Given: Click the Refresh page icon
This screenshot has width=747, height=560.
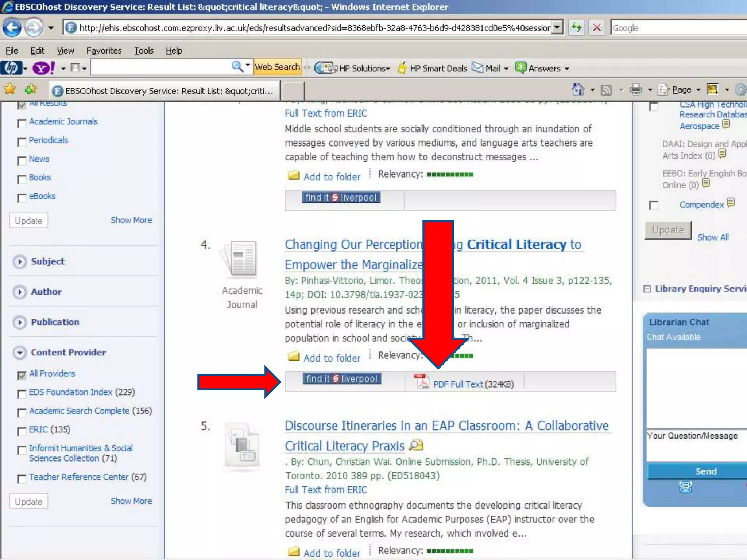Looking at the screenshot, I should click(x=576, y=28).
